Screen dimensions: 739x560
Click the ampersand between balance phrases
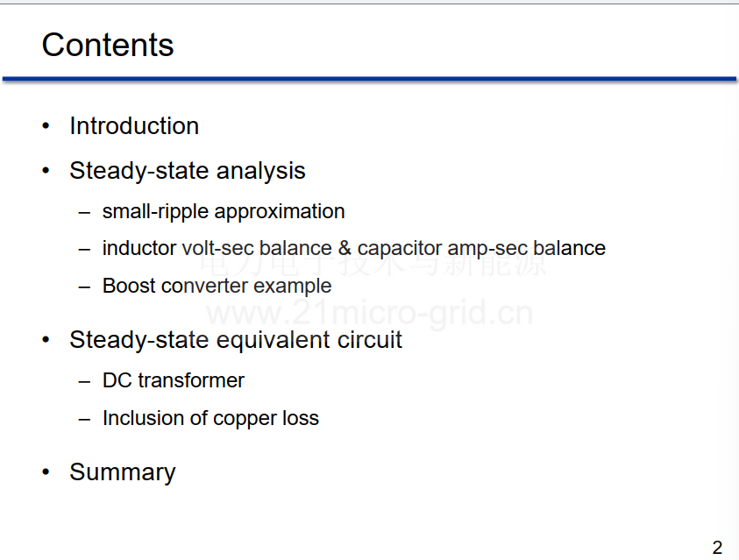click(345, 248)
